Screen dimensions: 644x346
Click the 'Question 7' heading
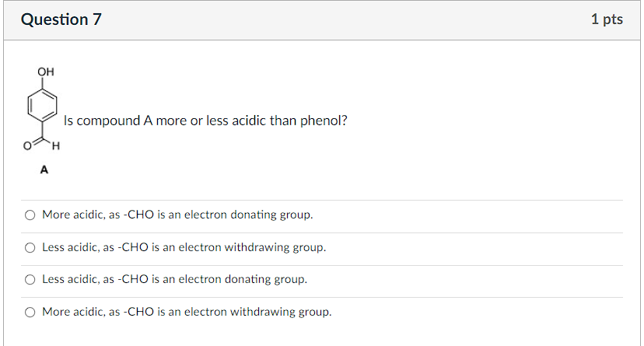pos(61,19)
